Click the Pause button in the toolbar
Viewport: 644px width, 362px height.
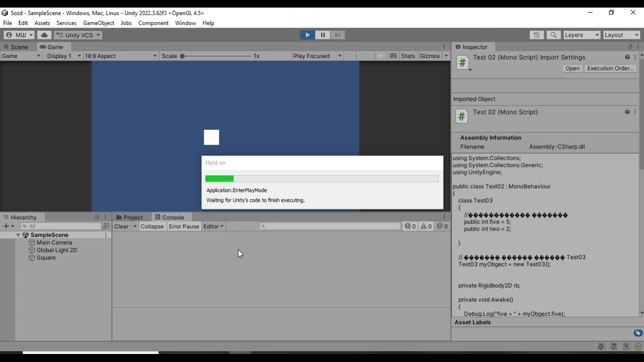[x=323, y=35]
